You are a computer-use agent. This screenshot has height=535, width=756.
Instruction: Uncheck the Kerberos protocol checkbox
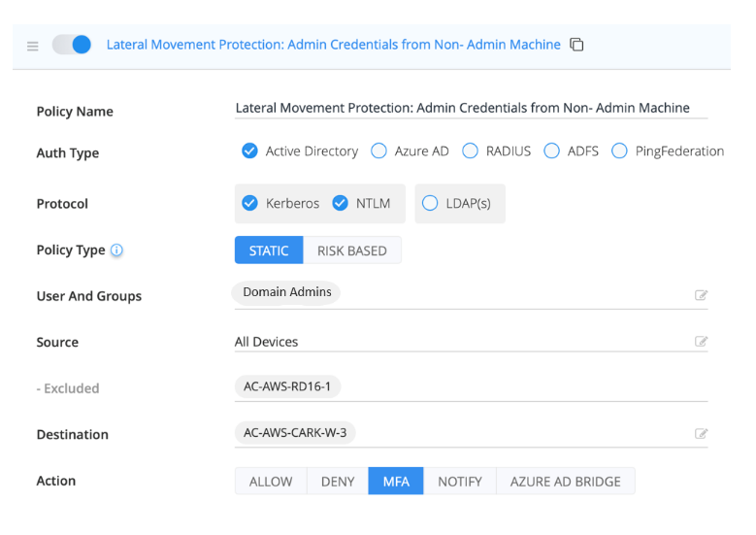[x=249, y=203]
